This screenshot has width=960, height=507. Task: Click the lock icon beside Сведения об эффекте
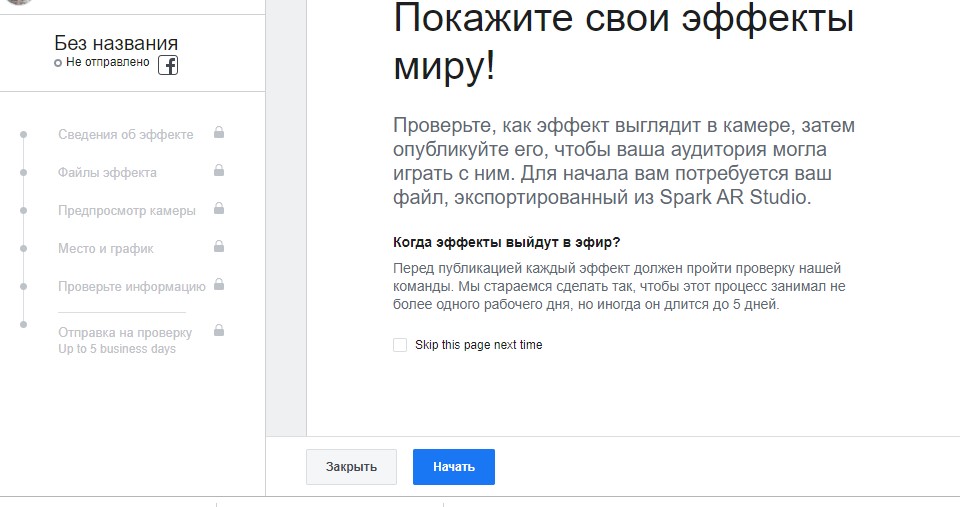coord(218,133)
